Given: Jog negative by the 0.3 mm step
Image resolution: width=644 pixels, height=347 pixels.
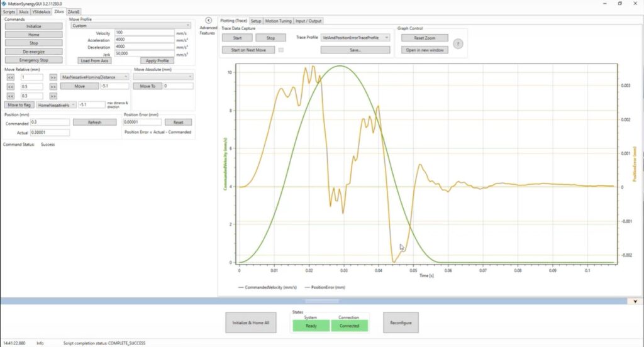Looking at the screenshot, I should [11, 96].
